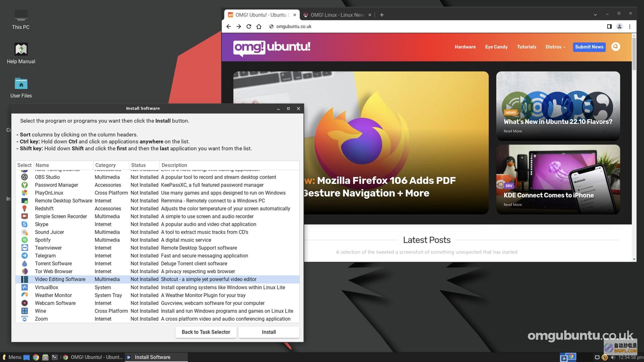
Task: Open the tab search dropdown arrow in Chrome
Action: [x=595, y=15]
